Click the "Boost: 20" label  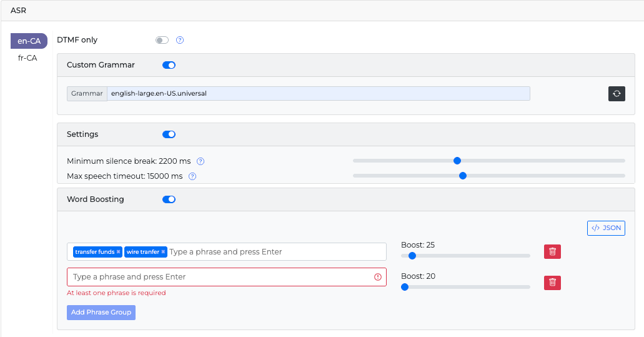point(418,276)
